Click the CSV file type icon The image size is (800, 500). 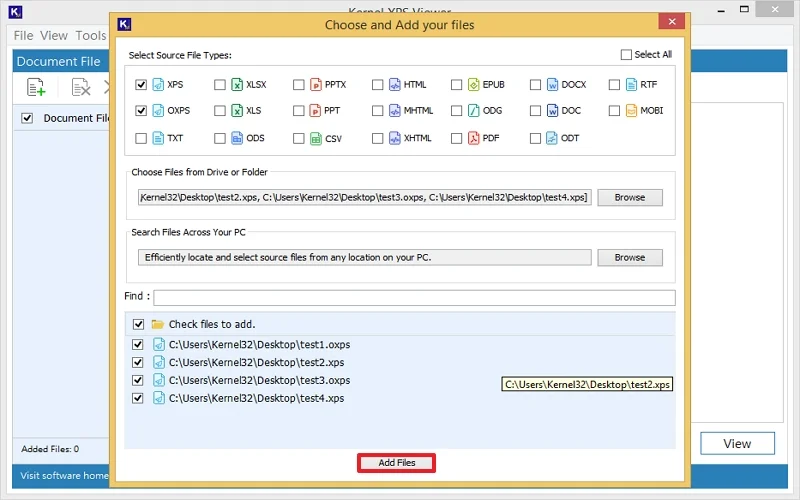tap(316, 138)
